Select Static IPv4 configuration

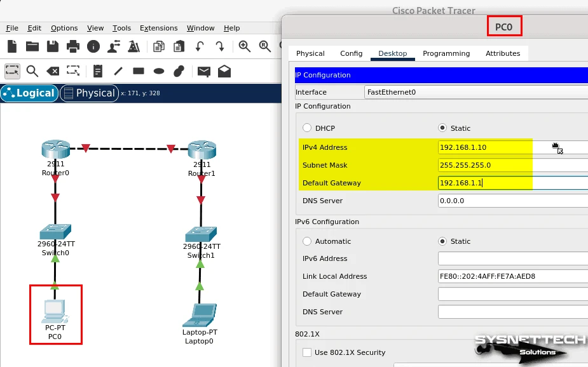(442, 128)
